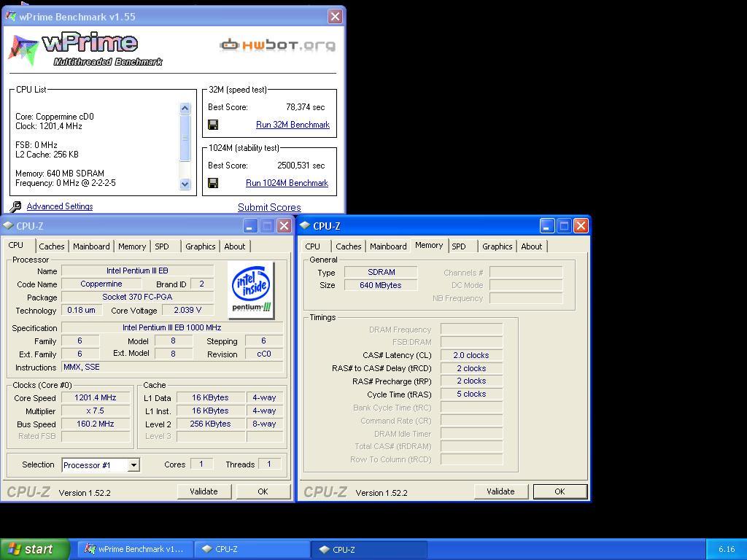Close the left CPU-Z window
747x560 pixels.
[284, 226]
